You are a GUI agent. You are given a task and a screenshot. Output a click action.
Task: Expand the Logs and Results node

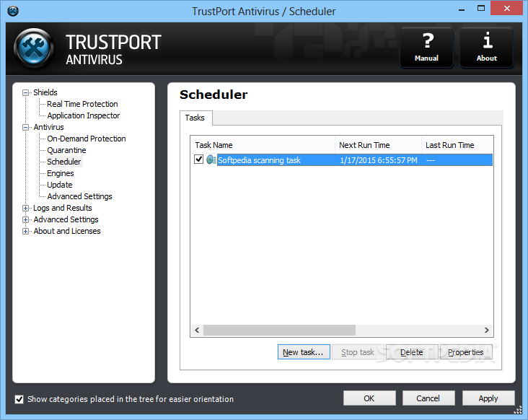click(25, 208)
